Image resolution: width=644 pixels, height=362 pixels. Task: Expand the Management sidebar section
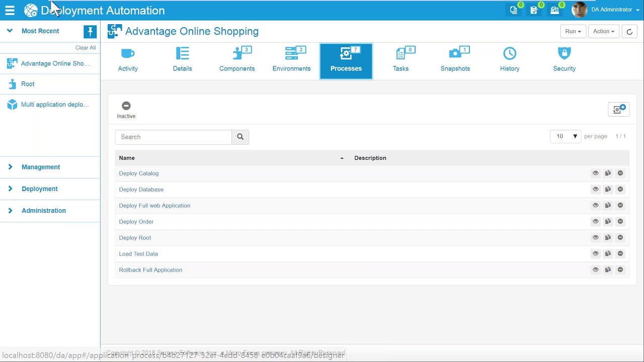coord(41,167)
